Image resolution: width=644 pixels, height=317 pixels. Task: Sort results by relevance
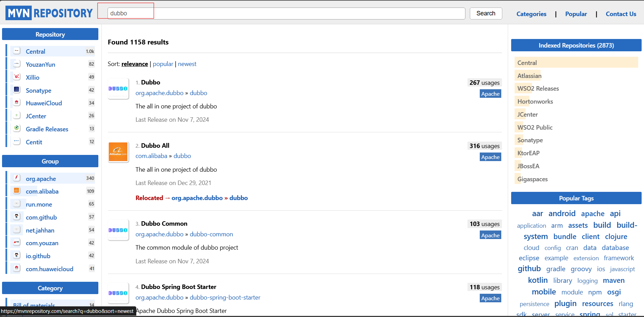point(135,64)
